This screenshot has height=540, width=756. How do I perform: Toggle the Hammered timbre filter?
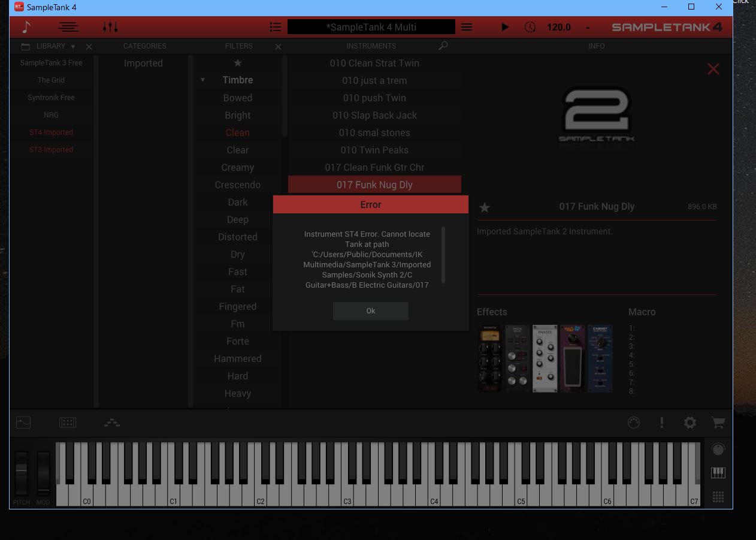click(238, 358)
